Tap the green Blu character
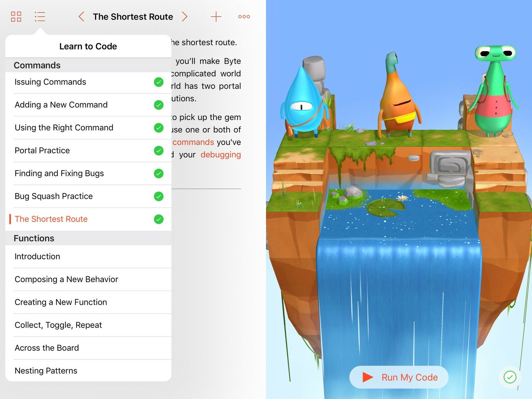 (x=494, y=91)
